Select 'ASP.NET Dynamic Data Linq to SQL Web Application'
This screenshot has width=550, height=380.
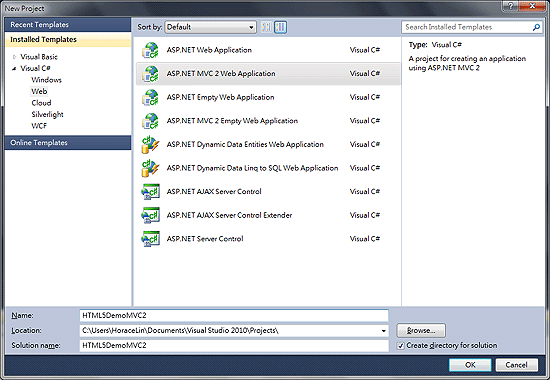click(252, 168)
